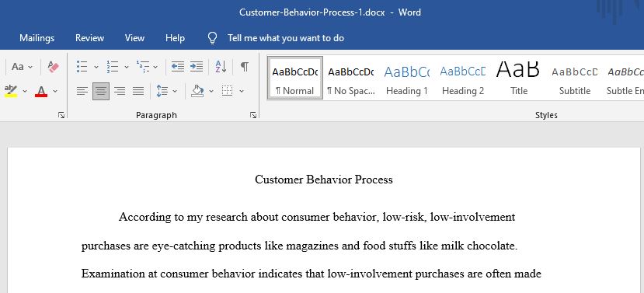Expand the Line and Paragraph Spacing dropdown
The height and width of the screenshot is (293, 644).
[175, 91]
